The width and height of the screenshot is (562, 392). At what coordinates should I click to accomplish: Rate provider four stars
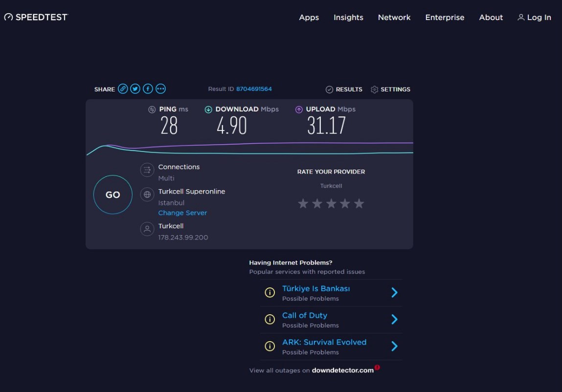[345, 203]
